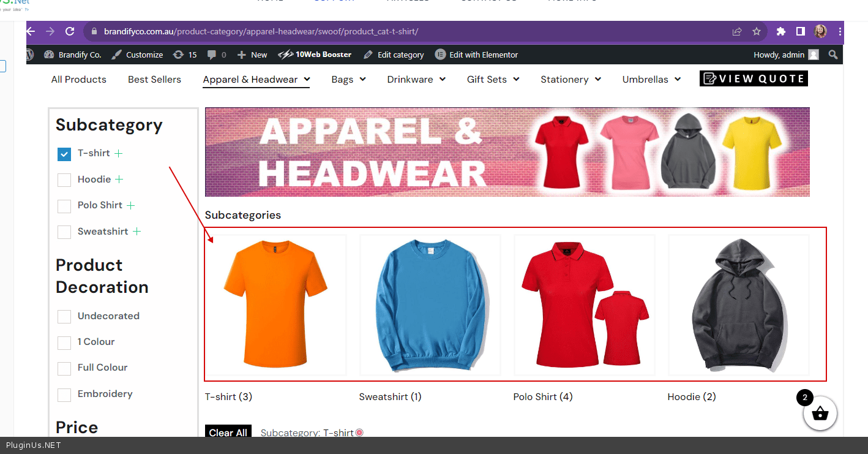This screenshot has width=868, height=454.
Task: Click the Elementor icon in admin bar
Action: (440, 55)
